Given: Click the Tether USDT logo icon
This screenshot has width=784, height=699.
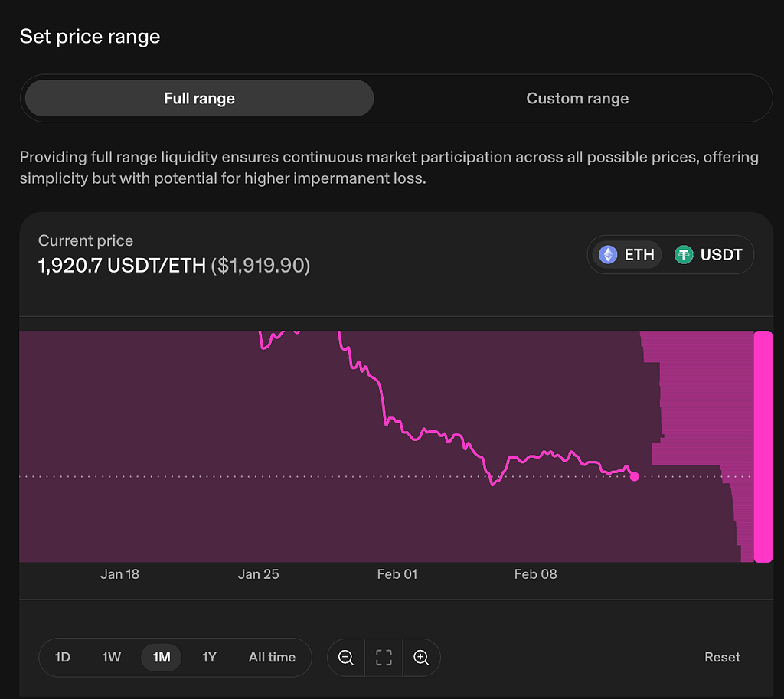Looking at the screenshot, I should tap(684, 254).
